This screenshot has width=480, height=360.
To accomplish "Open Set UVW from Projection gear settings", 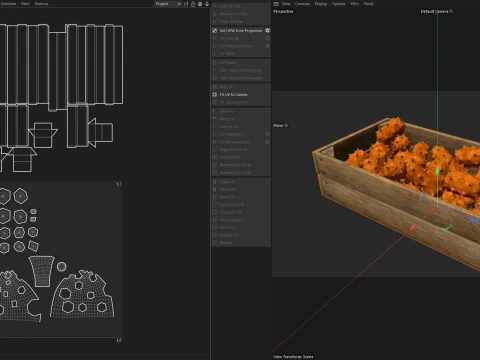I will 267,31.
